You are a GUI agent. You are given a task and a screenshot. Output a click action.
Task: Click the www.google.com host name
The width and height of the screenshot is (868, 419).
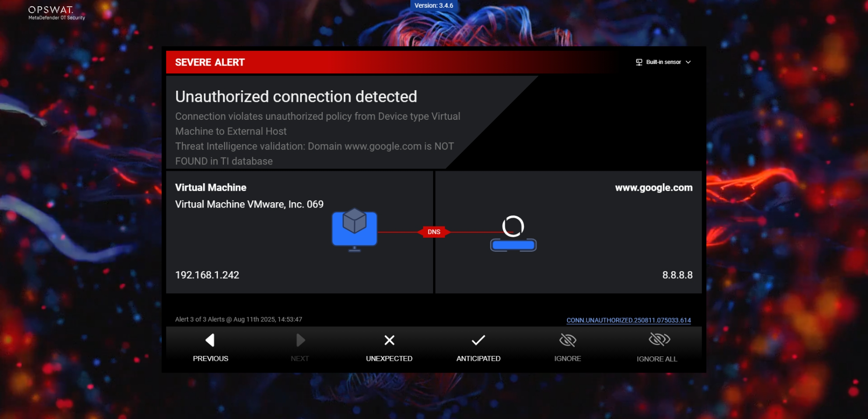pyautogui.click(x=653, y=188)
